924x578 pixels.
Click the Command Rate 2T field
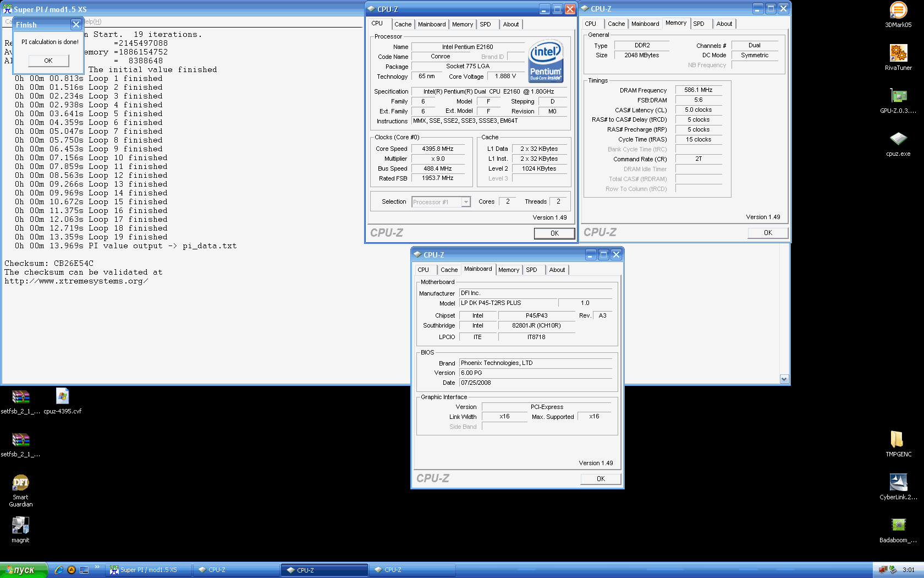tap(698, 159)
